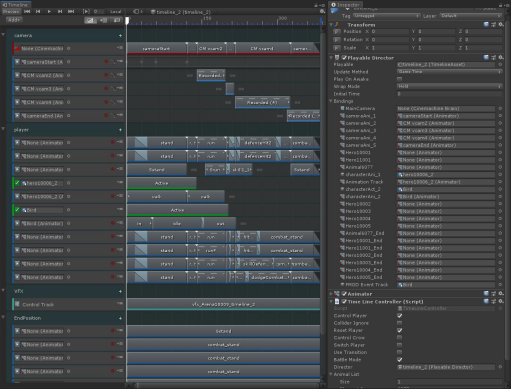Collapse the EndPosition track group
The image size is (512, 389).
pyautogui.click(x=3, y=318)
